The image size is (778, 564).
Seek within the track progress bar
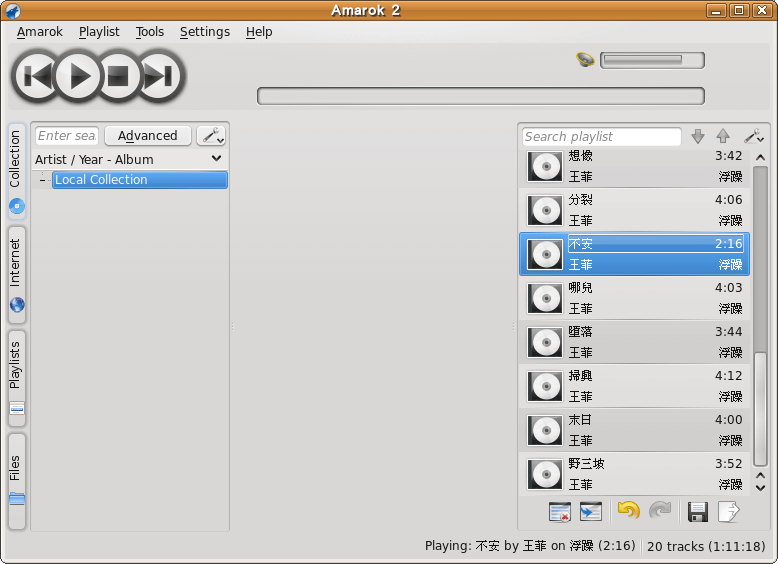point(481,96)
